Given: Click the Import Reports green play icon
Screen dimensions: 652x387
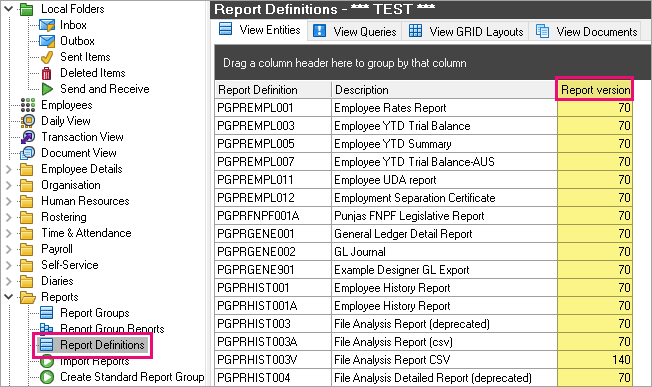Looking at the screenshot, I should pos(47,361).
